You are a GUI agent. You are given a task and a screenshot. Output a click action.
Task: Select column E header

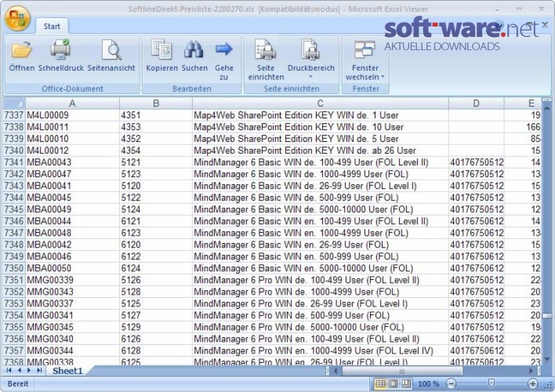click(523, 103)
